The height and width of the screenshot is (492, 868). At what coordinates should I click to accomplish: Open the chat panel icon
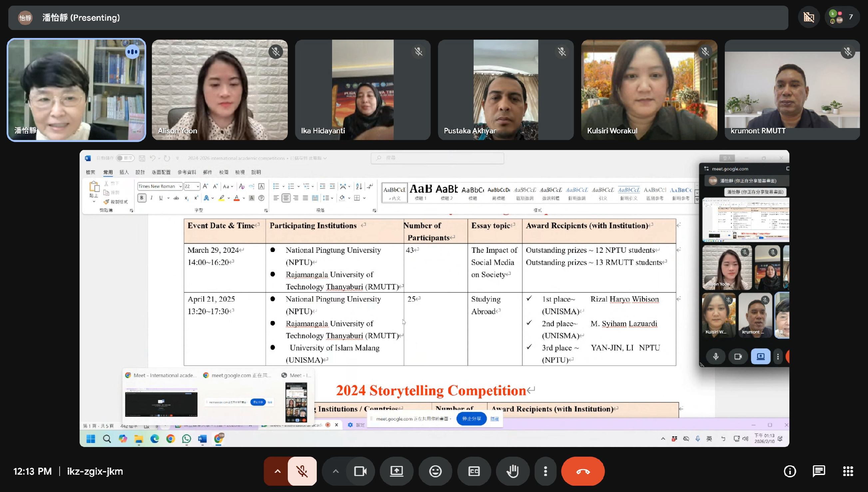click(x=819, y=471)
